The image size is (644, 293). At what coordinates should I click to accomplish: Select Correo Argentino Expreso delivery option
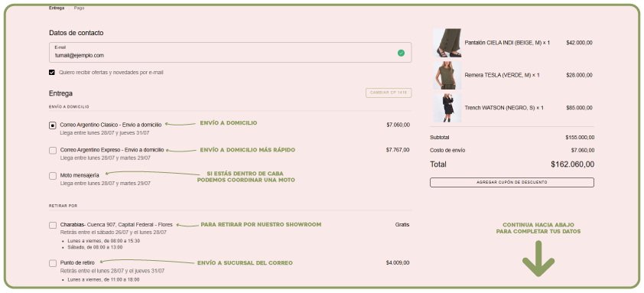tap(53, 151)
